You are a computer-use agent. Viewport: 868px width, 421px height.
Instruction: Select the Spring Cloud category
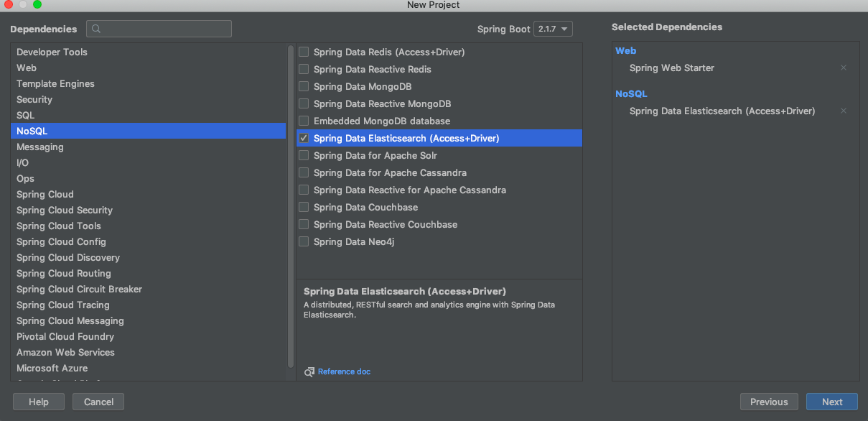(148, 194)
